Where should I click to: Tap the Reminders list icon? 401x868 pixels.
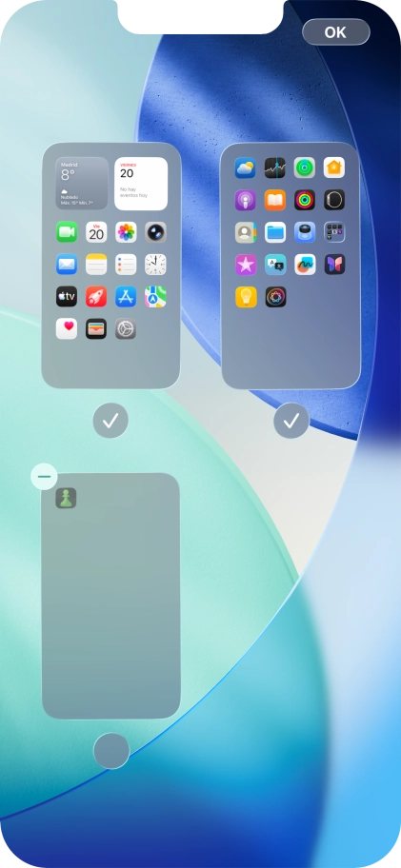pos(126,264)
